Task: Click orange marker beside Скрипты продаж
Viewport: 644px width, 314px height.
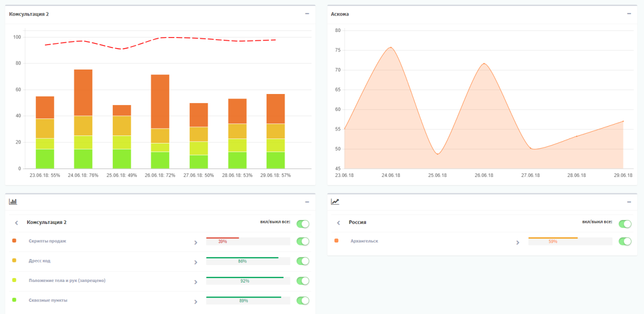Action: click(x=14, y=240)
